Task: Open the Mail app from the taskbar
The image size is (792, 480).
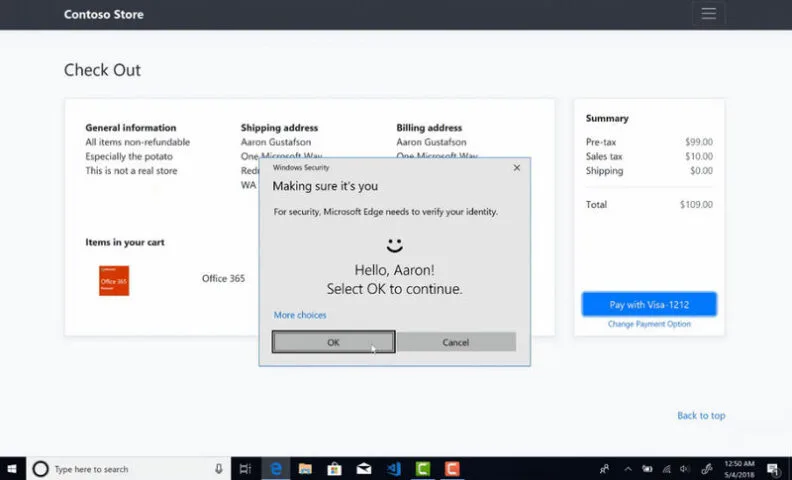Action: pyautogui.click(x=364, y=469)
